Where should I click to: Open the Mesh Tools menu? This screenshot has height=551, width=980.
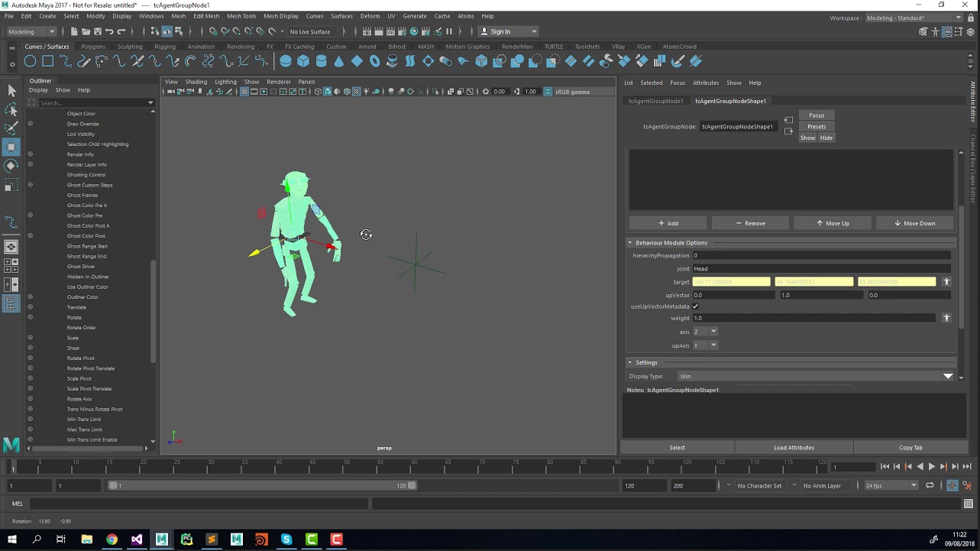(241, 16)
